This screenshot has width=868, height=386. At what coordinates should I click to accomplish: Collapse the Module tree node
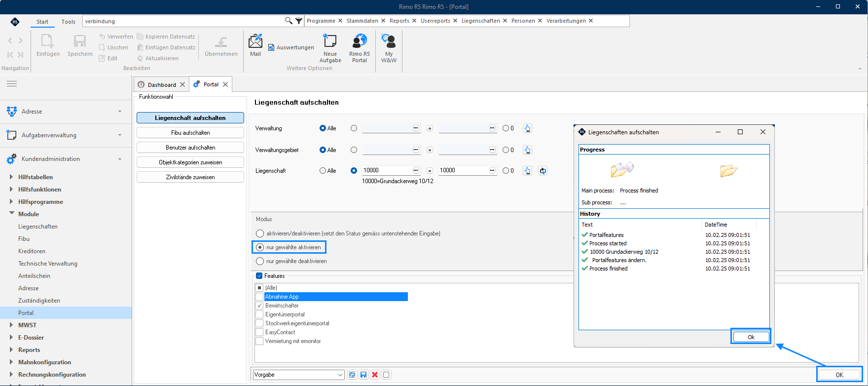click(11, 214)
